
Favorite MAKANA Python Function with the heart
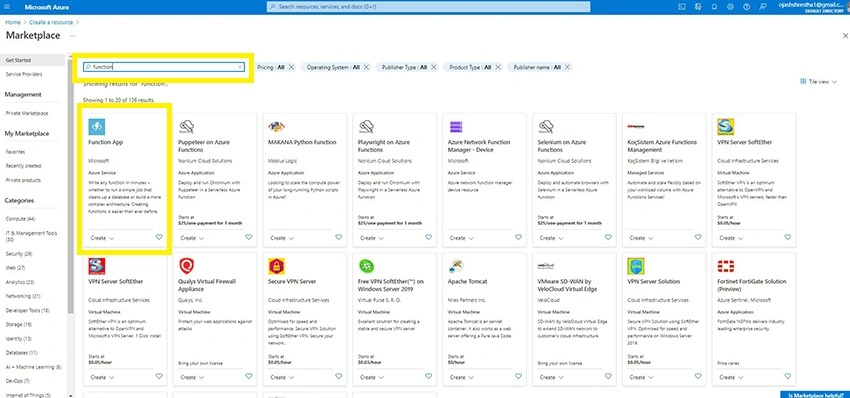(338, 237)
